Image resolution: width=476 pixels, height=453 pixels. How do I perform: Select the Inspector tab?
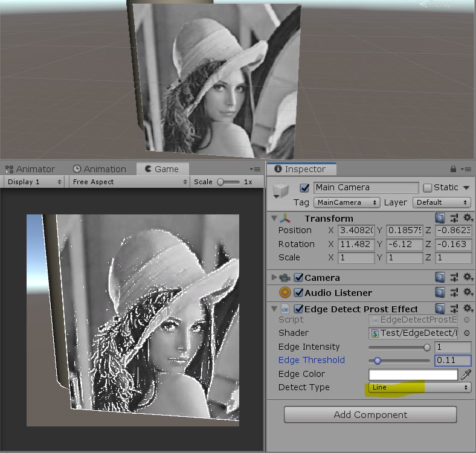tap(301, 169)
